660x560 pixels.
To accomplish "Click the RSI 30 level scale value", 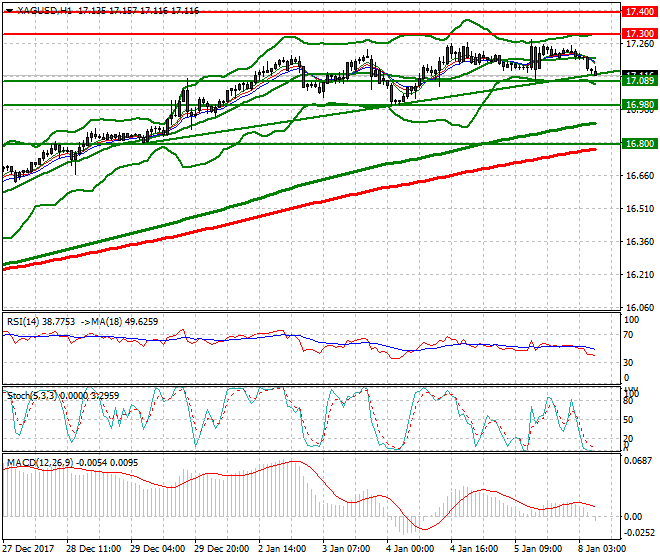I will tap(628, 363).
